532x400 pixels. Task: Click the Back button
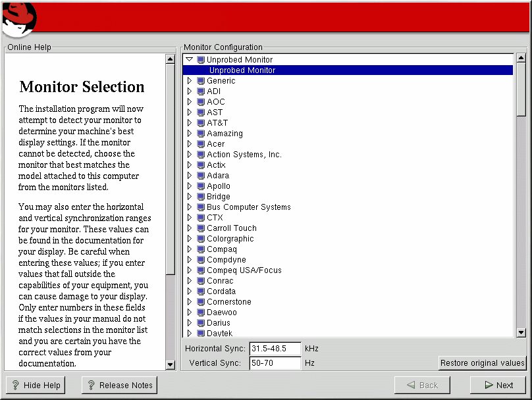point(422,385)
